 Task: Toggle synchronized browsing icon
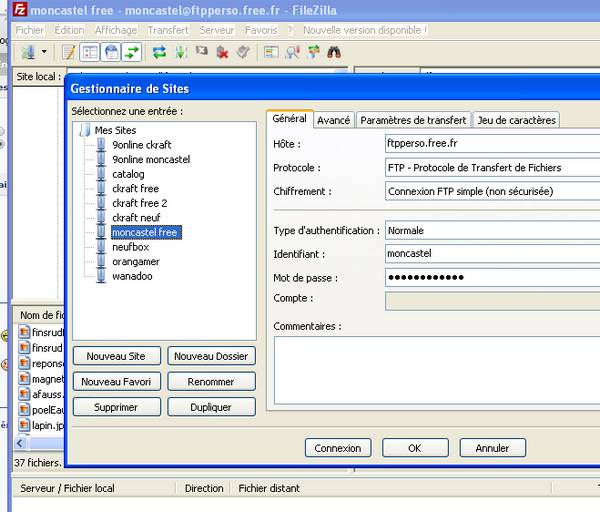coord(313,52)
